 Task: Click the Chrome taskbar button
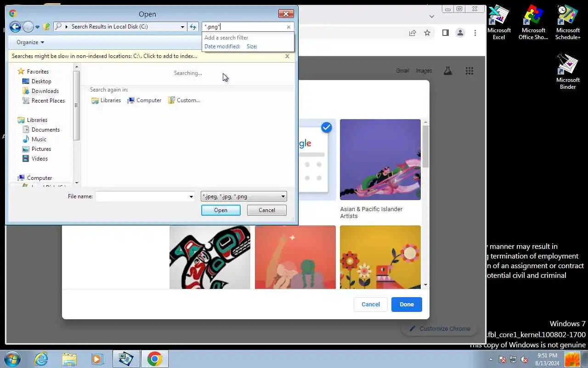tap(154, 359)
